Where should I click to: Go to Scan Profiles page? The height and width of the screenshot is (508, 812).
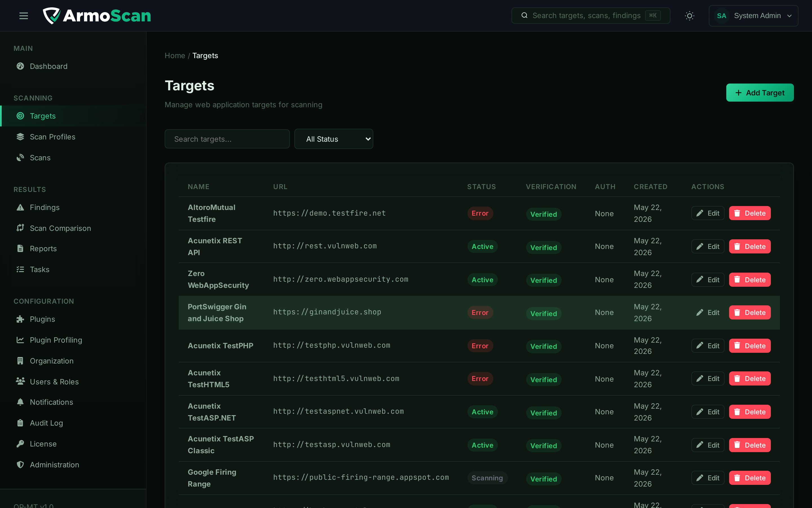pyautogui.click(x=73, y=137)
